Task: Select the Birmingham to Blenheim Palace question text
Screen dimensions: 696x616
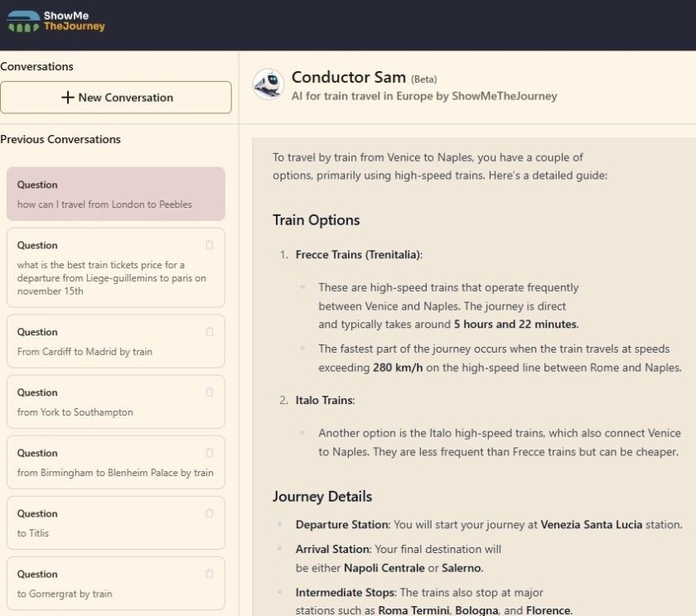Action: pyautogui.click(x=115, y=473)
